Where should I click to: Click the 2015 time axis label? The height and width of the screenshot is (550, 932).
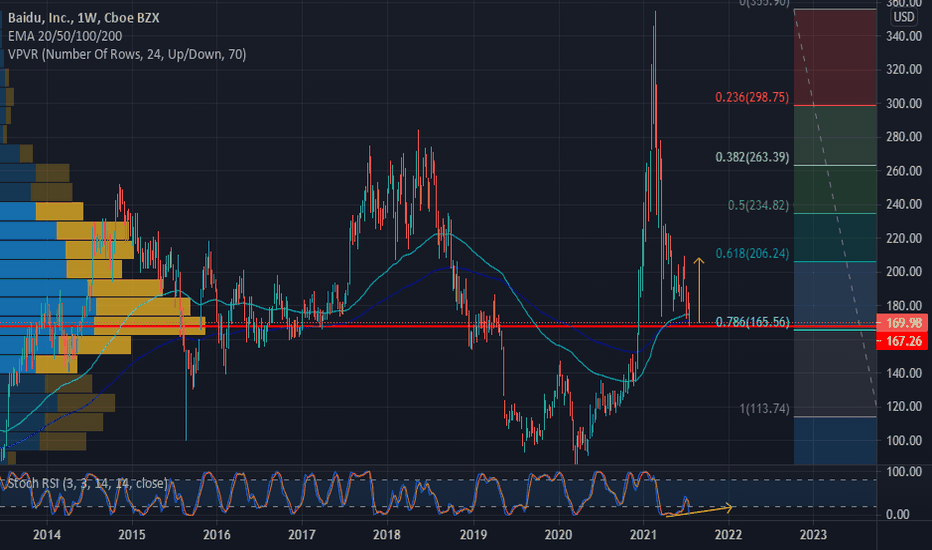(x=131, y=535)
